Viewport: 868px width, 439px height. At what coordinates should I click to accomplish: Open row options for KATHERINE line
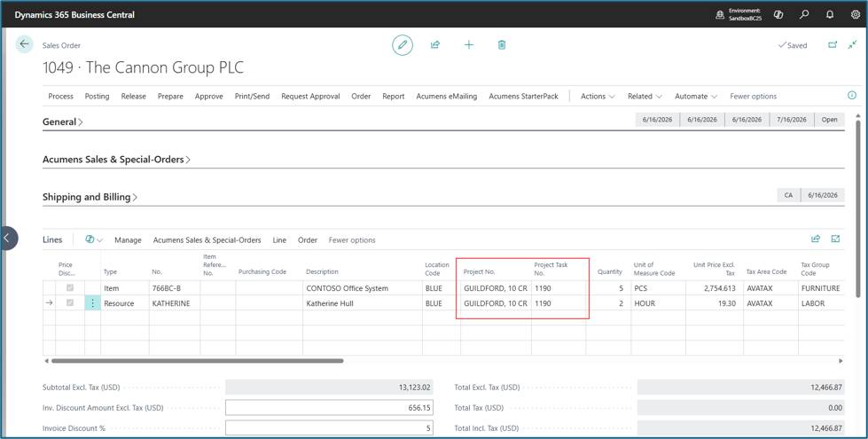(x=92, y=303)
